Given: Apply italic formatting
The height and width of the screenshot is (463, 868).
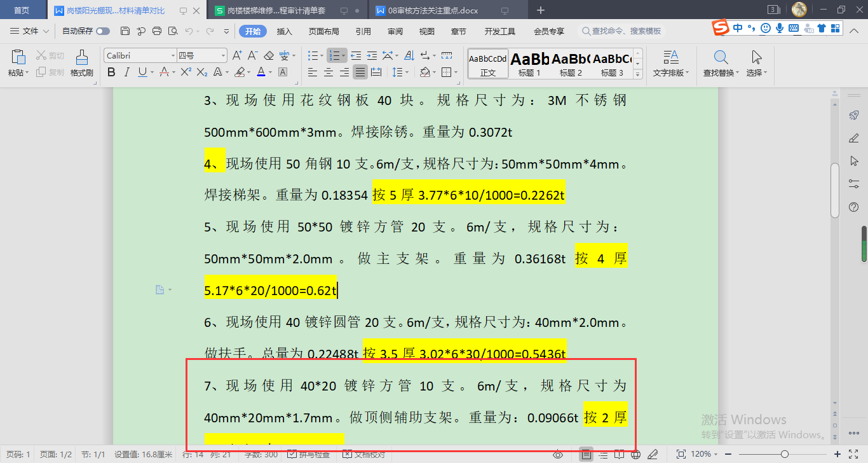Looking at the screenshot, I should (x=127, y=72).
